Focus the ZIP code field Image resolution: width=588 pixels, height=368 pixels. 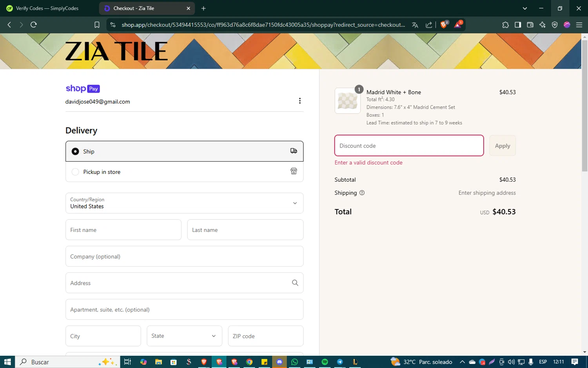point(266,336)
